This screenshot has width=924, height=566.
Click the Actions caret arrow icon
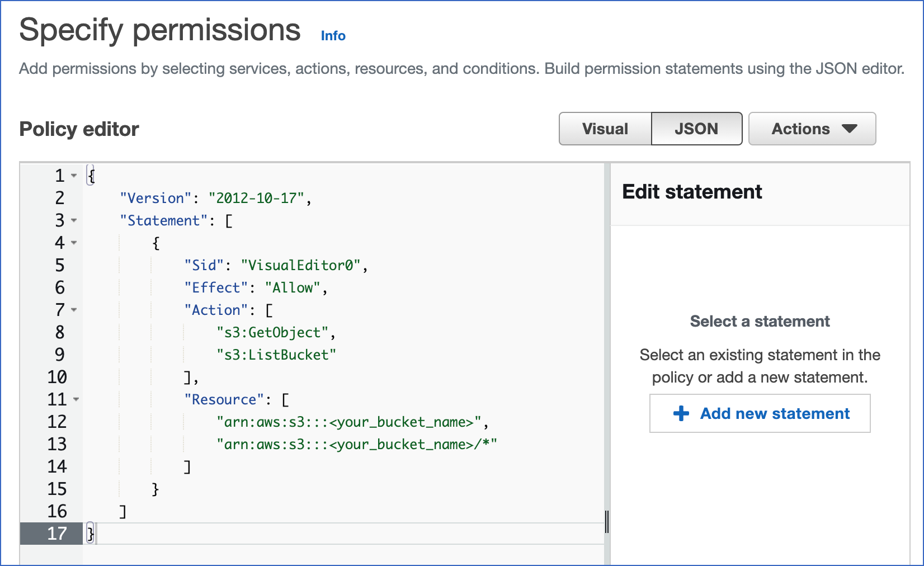tap(849, 129)
